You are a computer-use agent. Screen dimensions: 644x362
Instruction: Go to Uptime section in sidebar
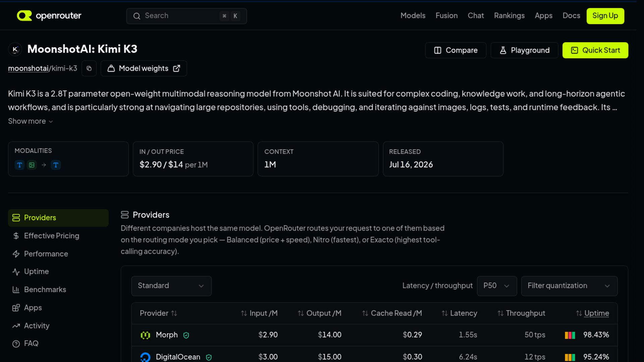click(x=58, y=271)
